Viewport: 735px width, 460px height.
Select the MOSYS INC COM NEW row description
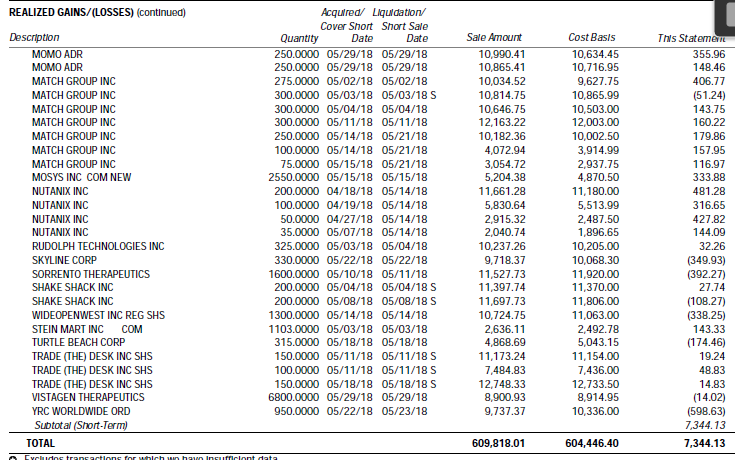coord(81,177)
